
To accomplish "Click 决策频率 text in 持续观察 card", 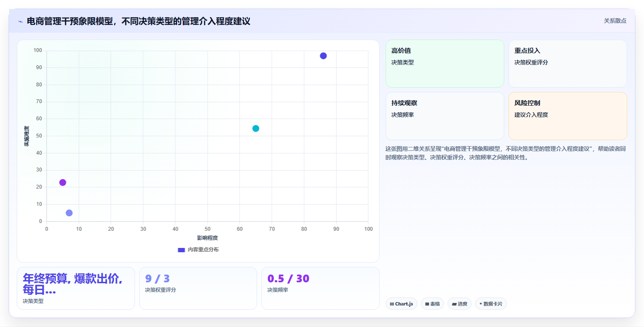I will pos(402,115).
